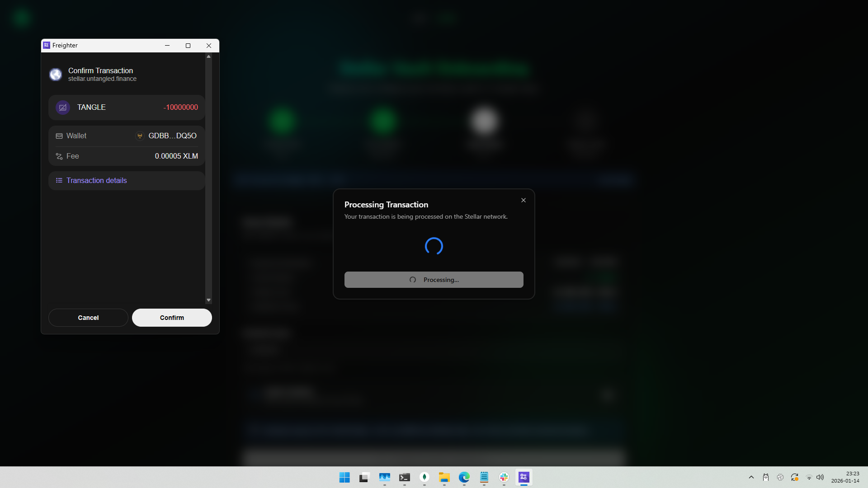Click the stellar.untangled.finance site globe icon

coord(55,74)
